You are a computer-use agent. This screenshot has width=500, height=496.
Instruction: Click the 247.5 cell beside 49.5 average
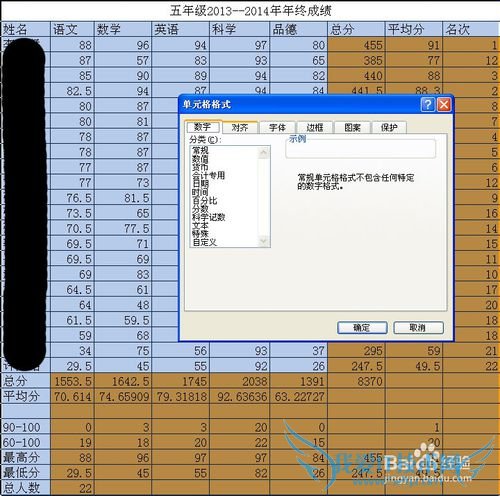click(x=356, y=366)
